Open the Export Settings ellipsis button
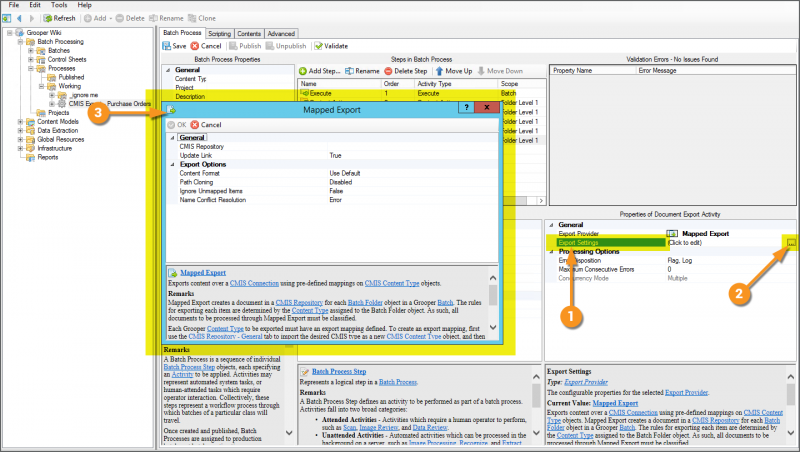The height and width of the screenshot is (452, 800). pyautogui.click(x=791, y=243)
